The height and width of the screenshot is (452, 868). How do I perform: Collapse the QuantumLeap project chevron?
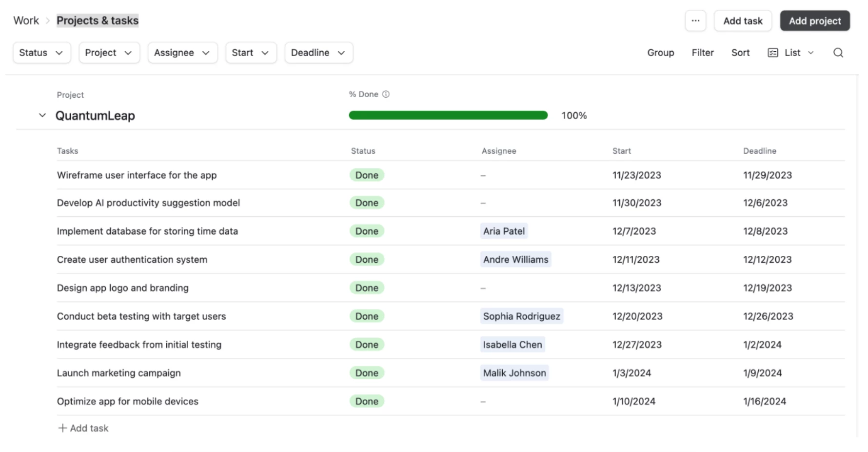point(42,115)
